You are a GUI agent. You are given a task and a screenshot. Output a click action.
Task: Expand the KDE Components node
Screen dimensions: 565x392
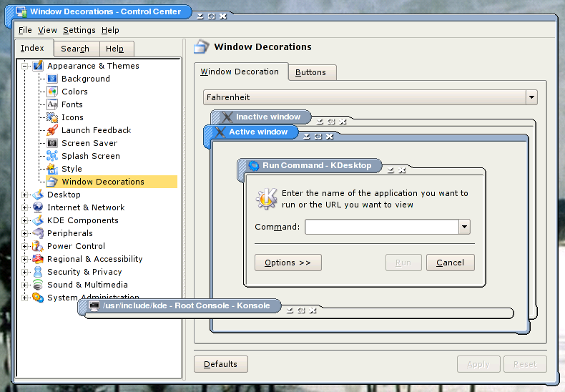point(25,220)
